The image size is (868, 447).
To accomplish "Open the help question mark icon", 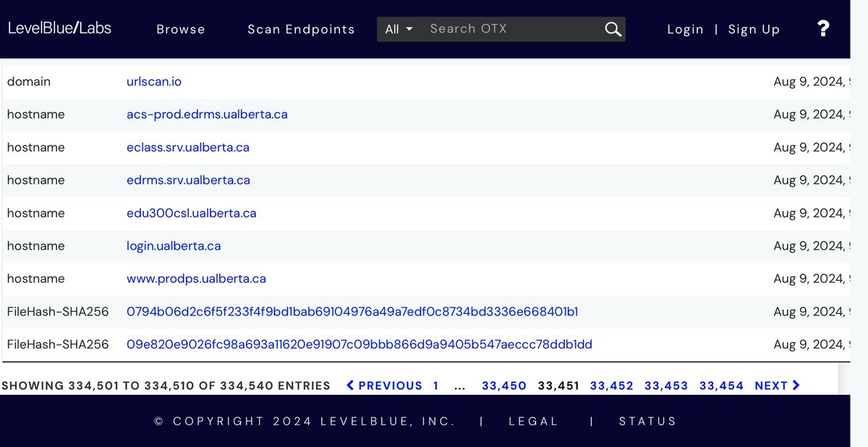I will click(x=822, y=29).
